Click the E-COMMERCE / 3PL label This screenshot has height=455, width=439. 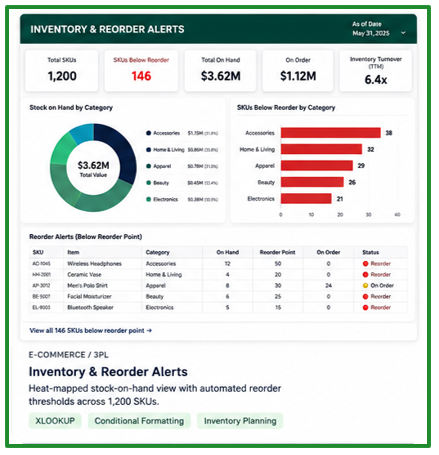(68, 355)
